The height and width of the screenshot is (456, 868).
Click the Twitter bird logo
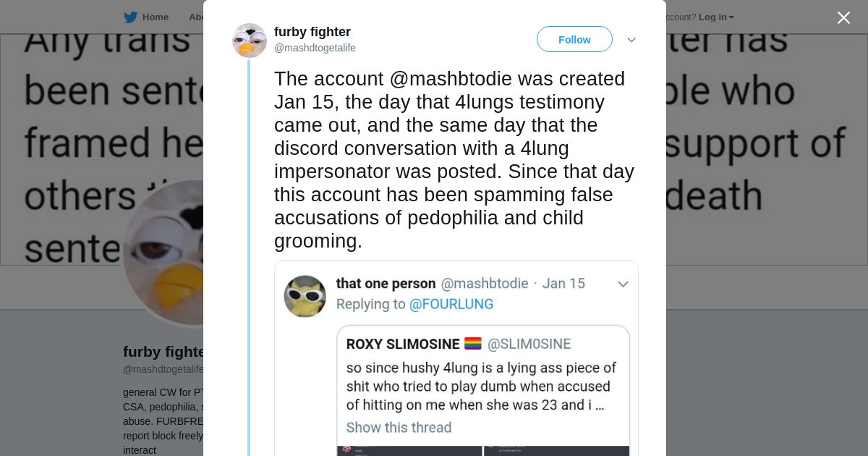(130, 17)
